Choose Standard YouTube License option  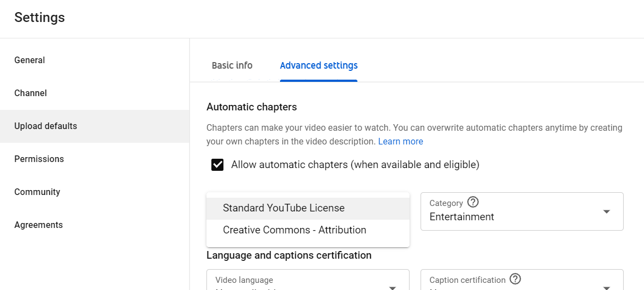(x=308, y=208)
